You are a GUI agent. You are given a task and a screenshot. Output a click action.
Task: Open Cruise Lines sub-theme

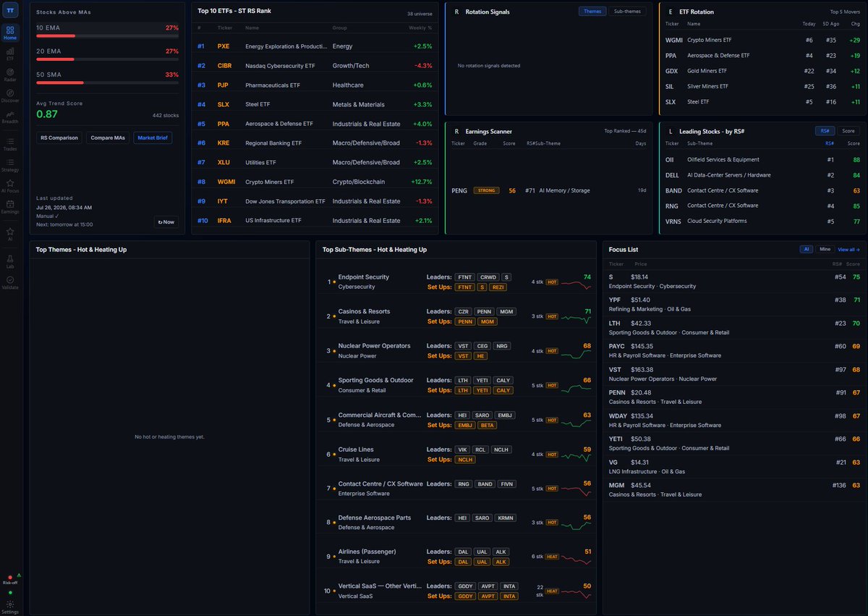356,449
